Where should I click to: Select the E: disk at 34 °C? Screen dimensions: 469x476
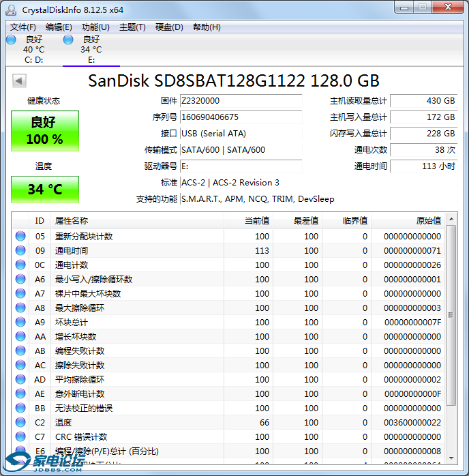pyautogui.click(x=91, y=50)
